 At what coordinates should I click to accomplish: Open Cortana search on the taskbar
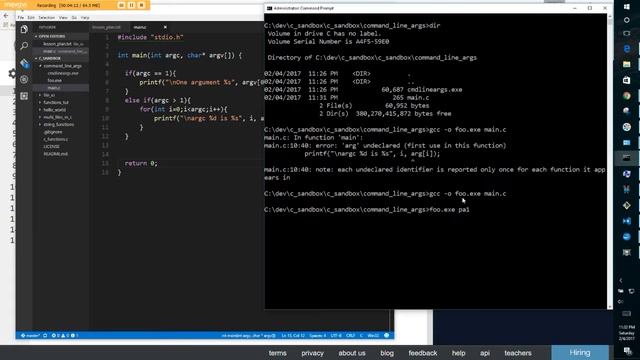pos(627,20)
